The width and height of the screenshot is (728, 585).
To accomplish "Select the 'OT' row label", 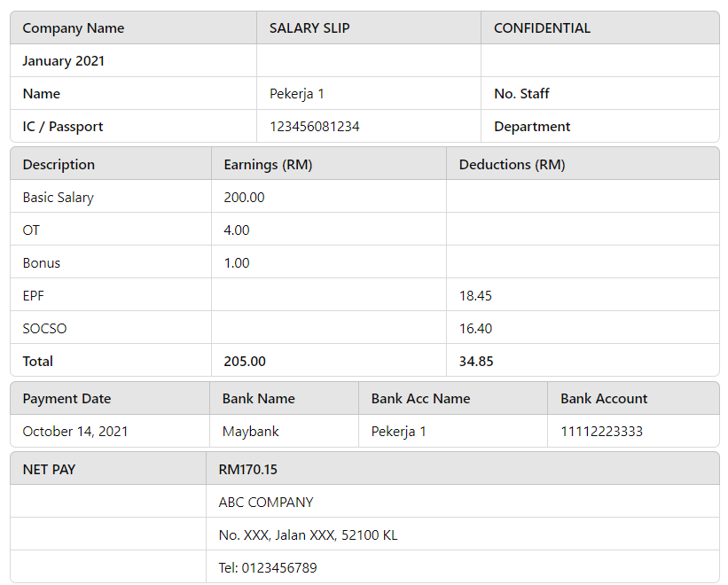I will tap(31, 230).
